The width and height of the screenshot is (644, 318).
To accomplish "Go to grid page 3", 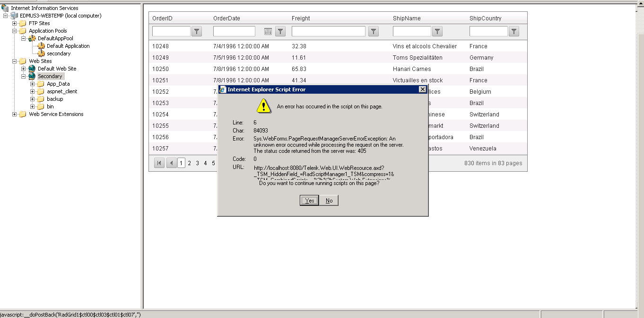I will [198, 163].
